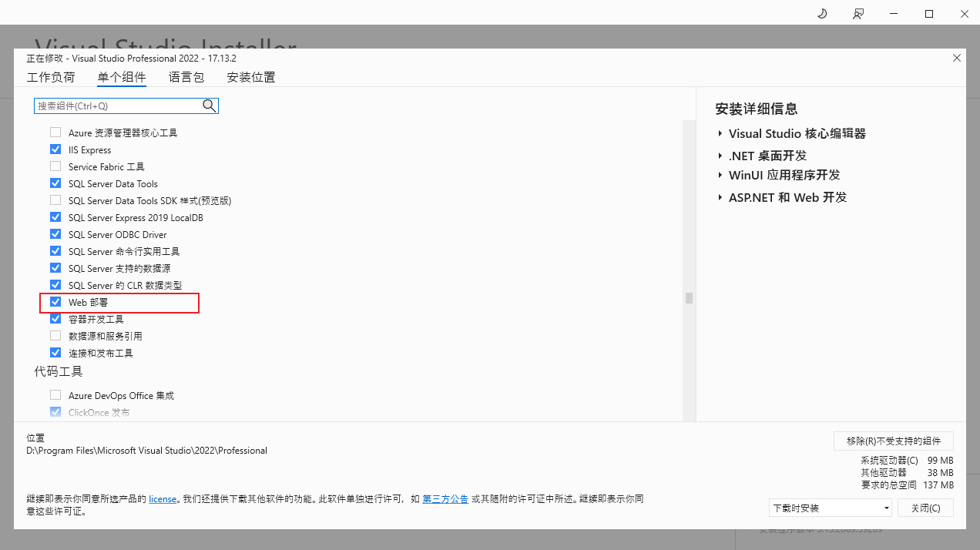Image resolution: width=980 pixels, height=550 pixels.
Task: Uncheck SQL Server Data Tools
Action: tap(55, 183)
